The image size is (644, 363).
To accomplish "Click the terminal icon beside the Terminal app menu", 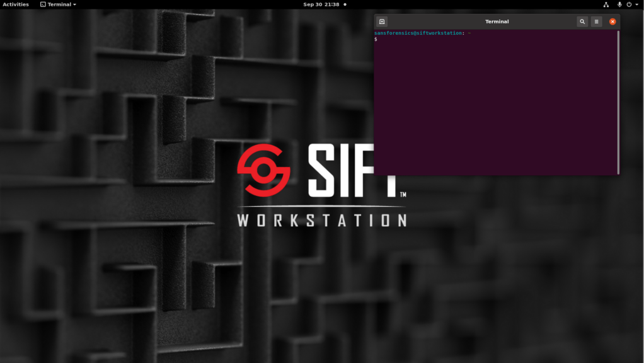I will click(x=43, y=4).
